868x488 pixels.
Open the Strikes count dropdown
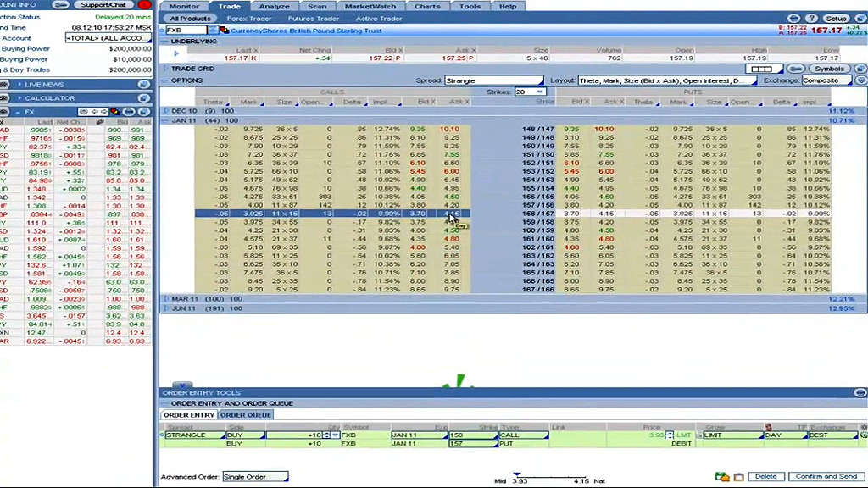click(531, 91)
